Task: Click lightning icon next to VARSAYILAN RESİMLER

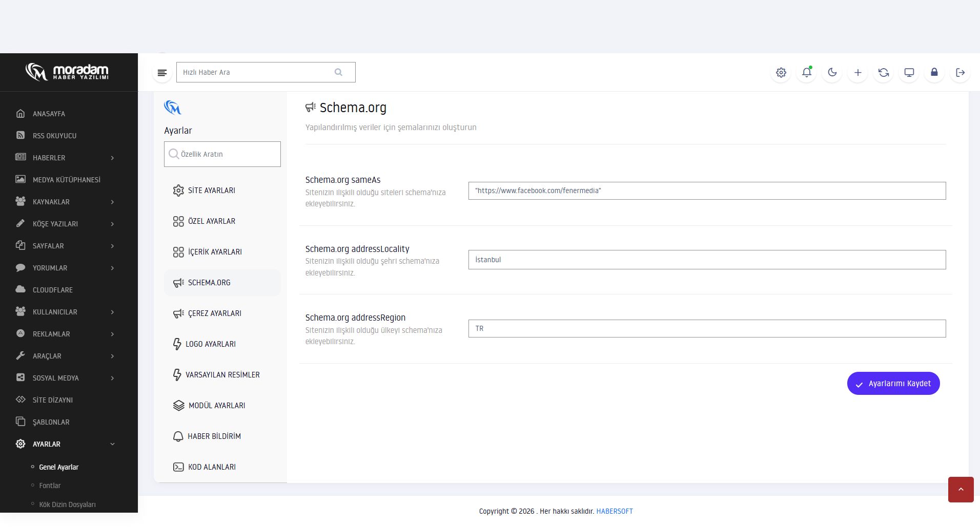Action: click(x=177, y=375)
